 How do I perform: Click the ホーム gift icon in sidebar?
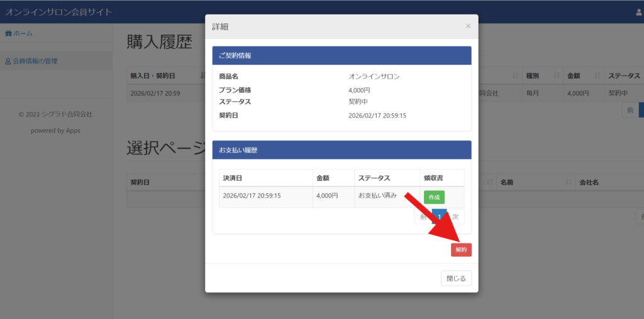pyautogui.click(x=8, y=33)
